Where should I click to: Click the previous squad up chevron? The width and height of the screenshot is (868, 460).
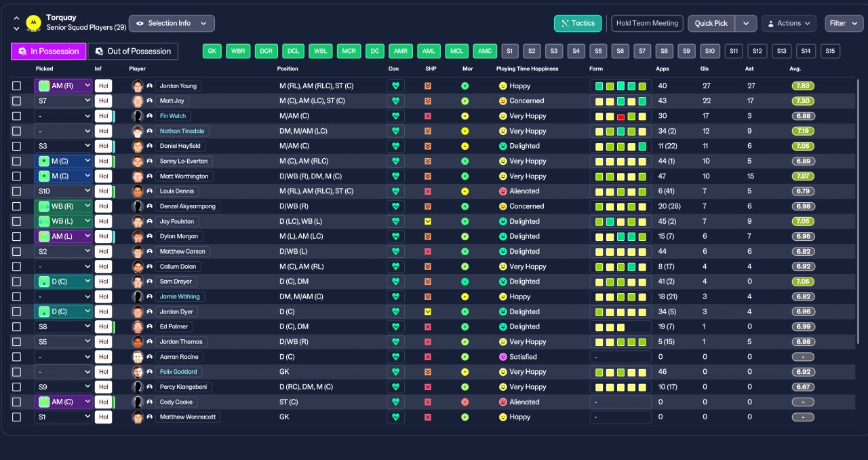[x=16, y=18]
